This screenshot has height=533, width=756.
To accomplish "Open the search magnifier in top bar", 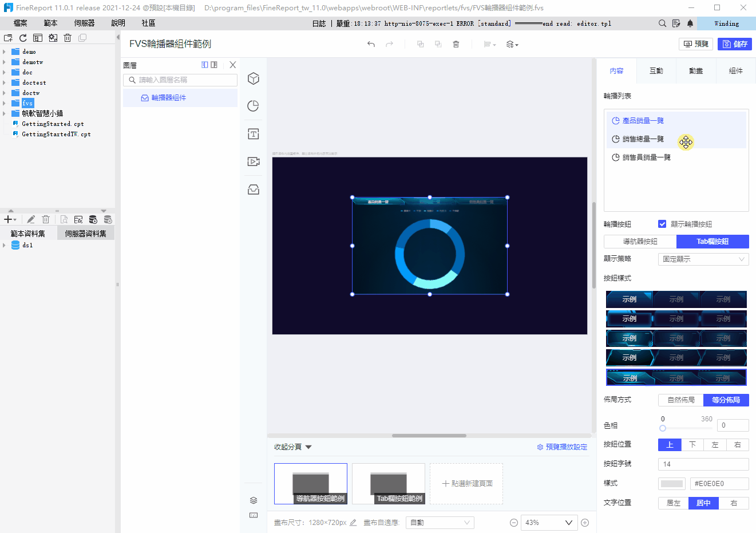I will (662, 23).
